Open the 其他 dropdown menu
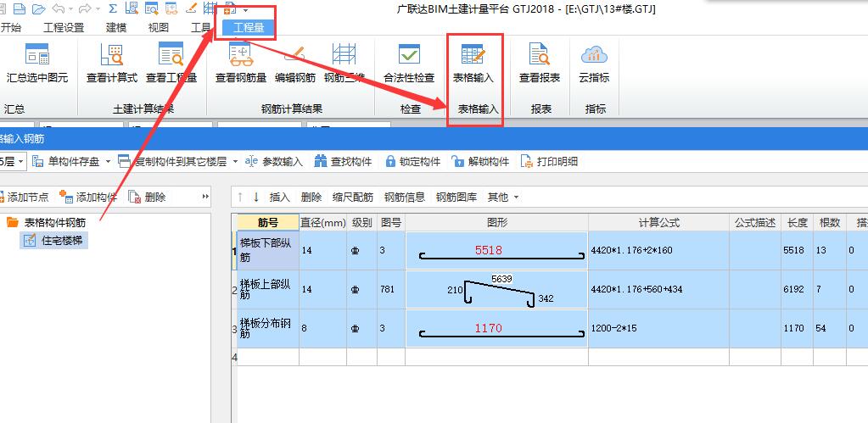868x423 pixels. pos(502,197)
